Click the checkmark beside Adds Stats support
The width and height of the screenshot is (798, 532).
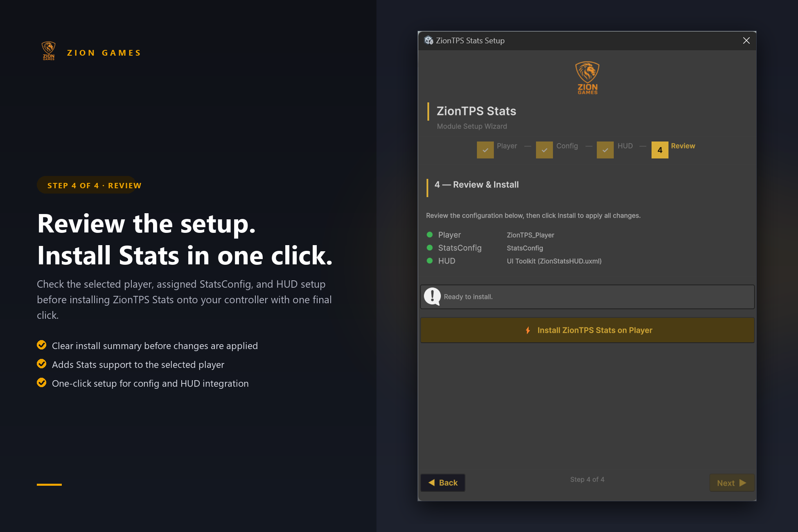(x=42, y=364)
